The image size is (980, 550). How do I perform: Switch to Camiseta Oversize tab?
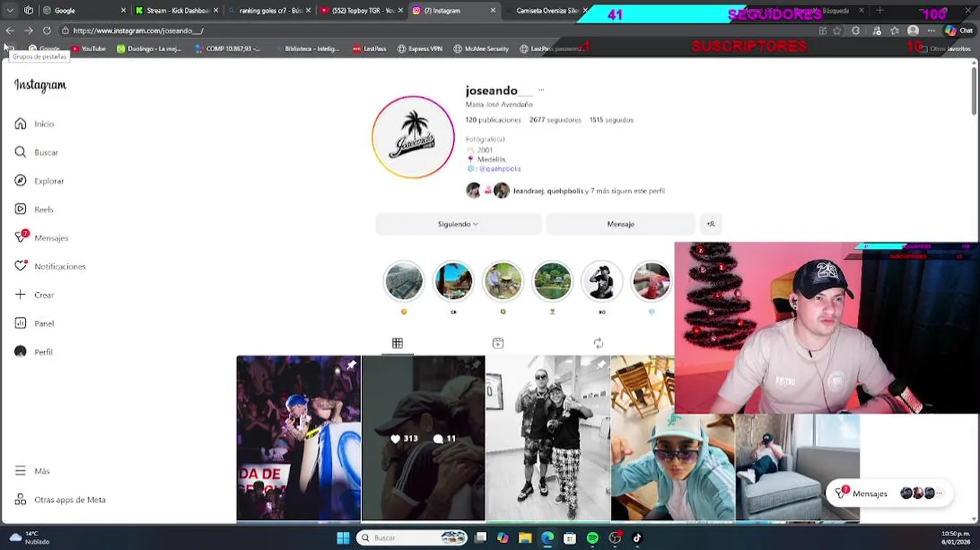click(x=546, y=11)
